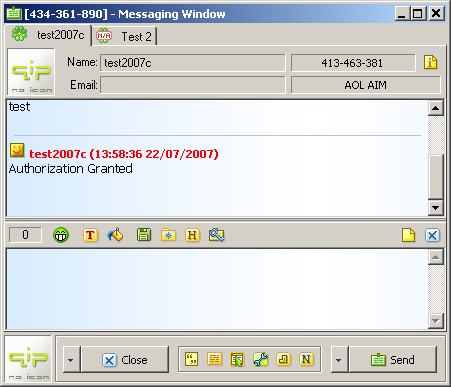The width and height of the screenshot is (451, 387).
Task: Minimize the Messaging Window
Action: coord(402,14)
